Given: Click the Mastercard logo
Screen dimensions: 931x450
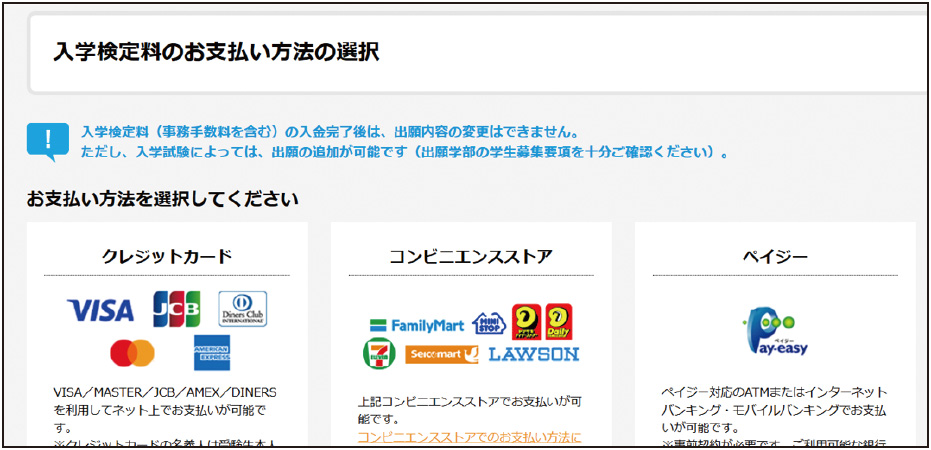Looking at the screenshot, I should pyautogui.click(x=132, y=353).
